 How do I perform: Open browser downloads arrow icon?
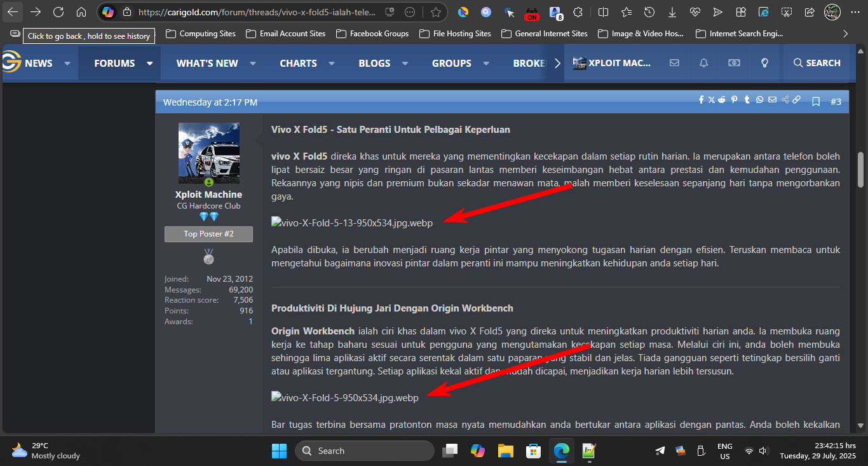coord(672,12)
